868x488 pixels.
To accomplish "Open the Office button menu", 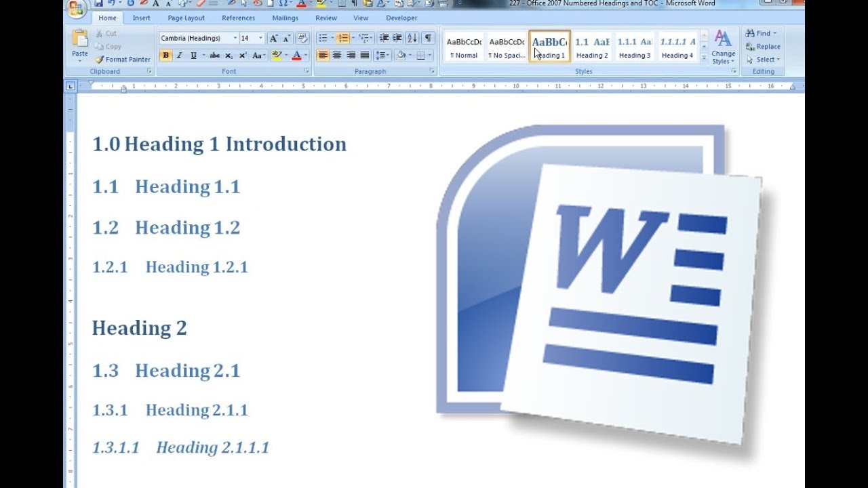I will coord(76,8).
